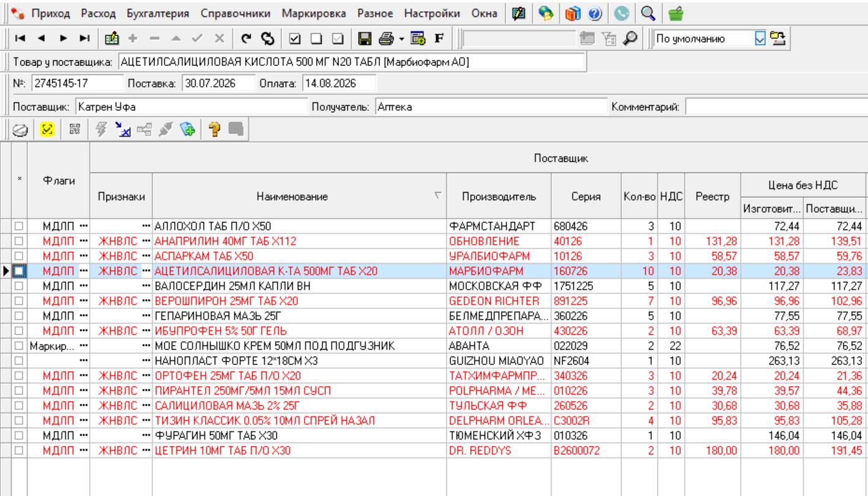868x496 pixels.
Task: Tick the checkbox for НАНОПЛАСТ ФОРТЕ row
Action: click(x=19, y=361)
